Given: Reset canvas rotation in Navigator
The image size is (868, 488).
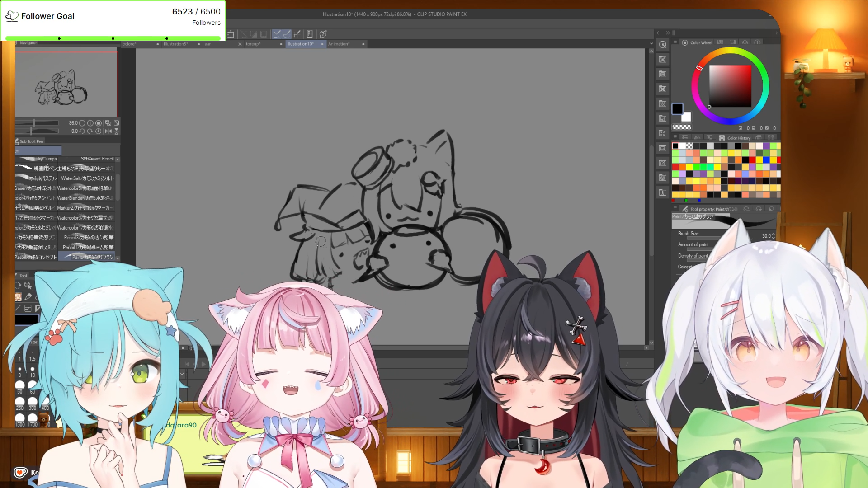Looking at the screenshot, I should 99,131.
